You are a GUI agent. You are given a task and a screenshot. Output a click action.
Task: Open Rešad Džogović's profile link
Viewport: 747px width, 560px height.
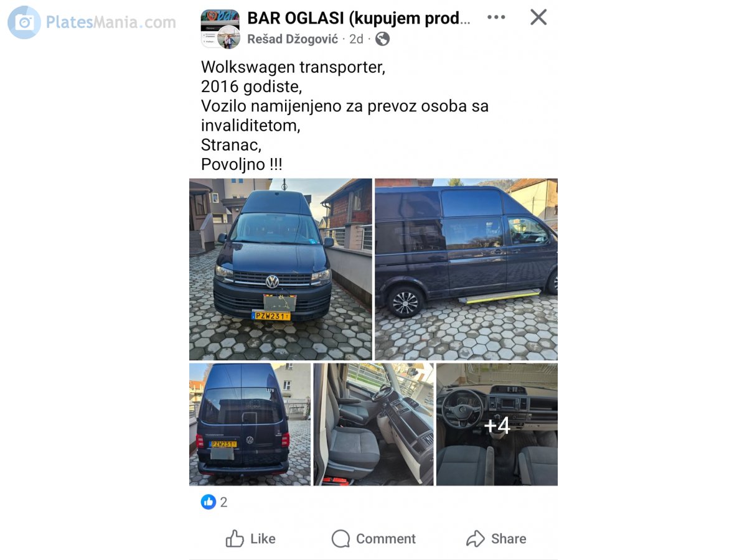click(293, 39)
